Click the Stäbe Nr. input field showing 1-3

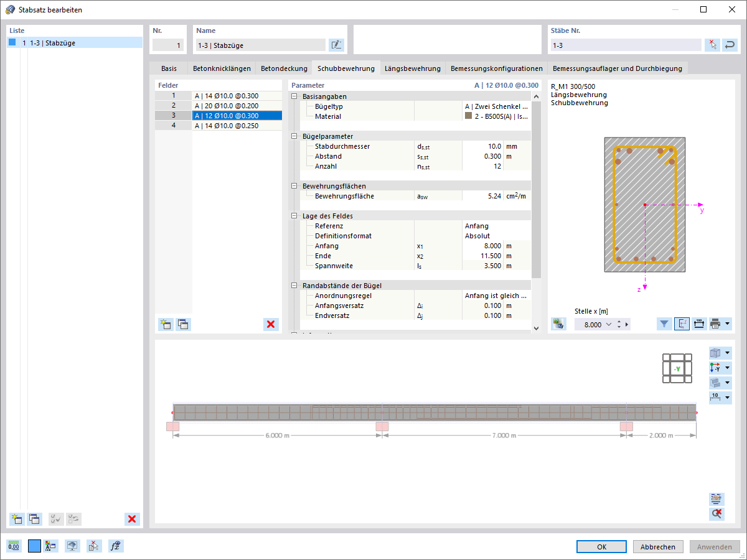[626, 45]
